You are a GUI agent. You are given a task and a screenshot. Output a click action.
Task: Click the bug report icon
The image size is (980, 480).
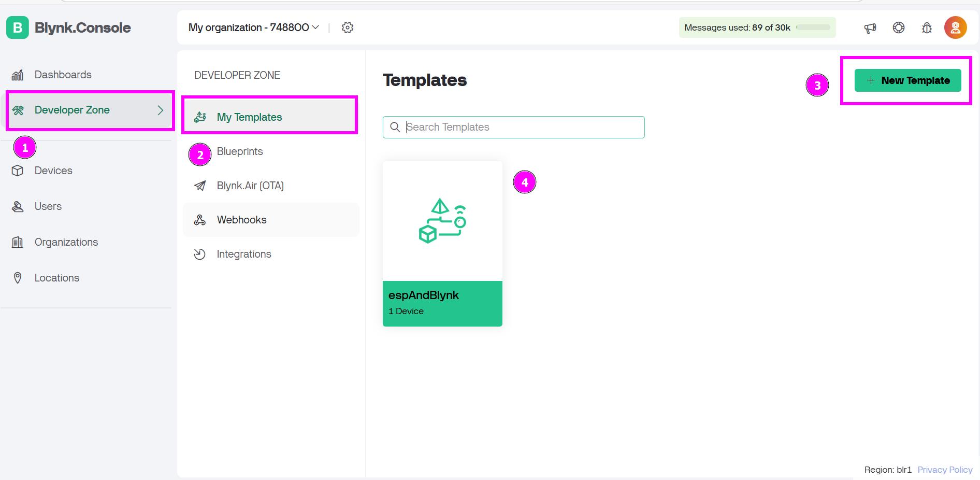(927, 28)
